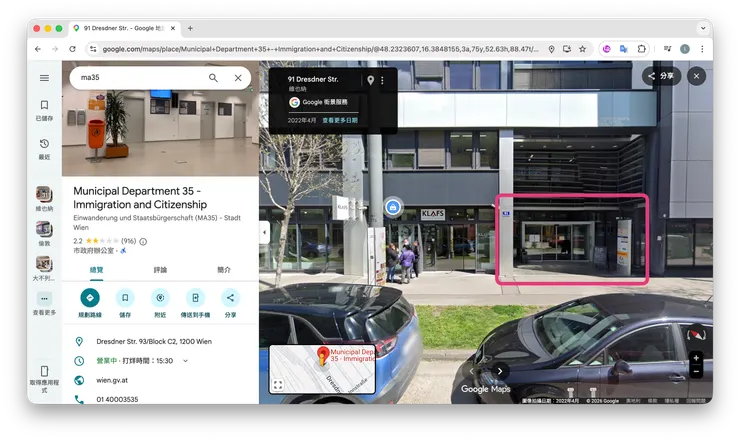Collapse the side panel with arrow
Image resolution: width=740 pixels, height=440 pixels.
point(264,232)
